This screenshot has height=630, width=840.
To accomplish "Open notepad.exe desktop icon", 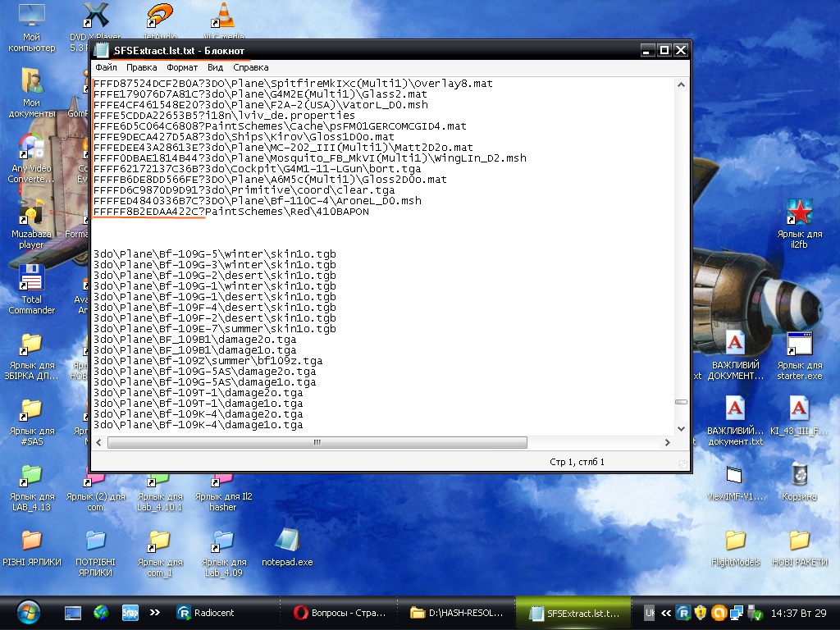I will [287, 546].
